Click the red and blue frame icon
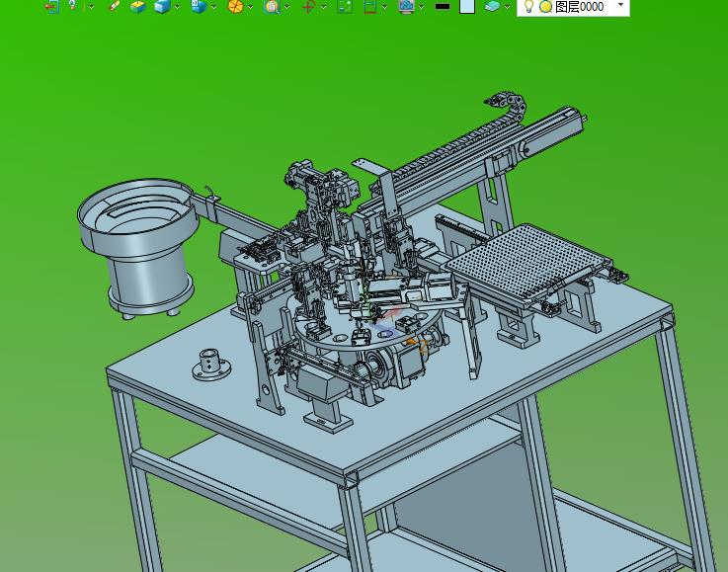Screen dimensions: 728x572 tap(369, 6)
